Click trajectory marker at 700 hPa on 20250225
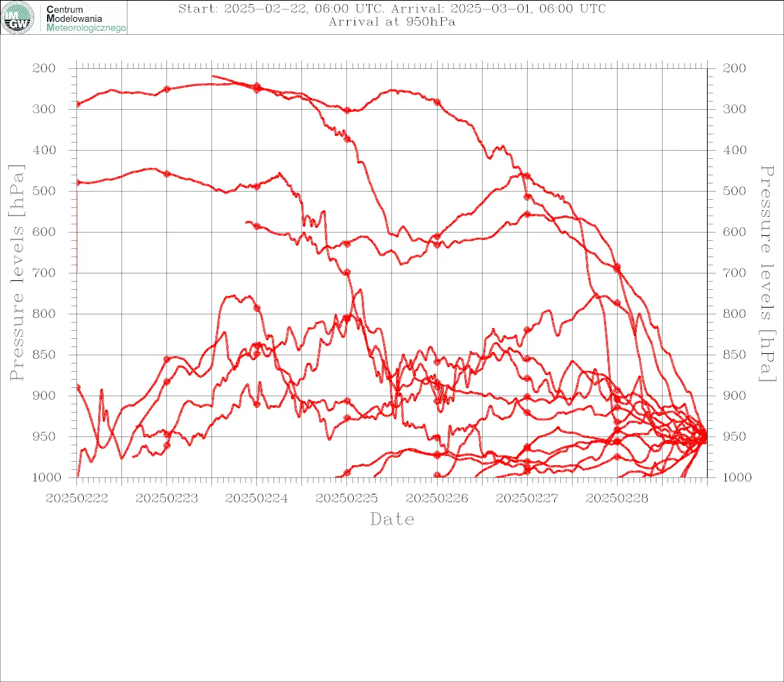Viewport: 784px width, 682px height. pyautogui.click(x=347, y=273)
